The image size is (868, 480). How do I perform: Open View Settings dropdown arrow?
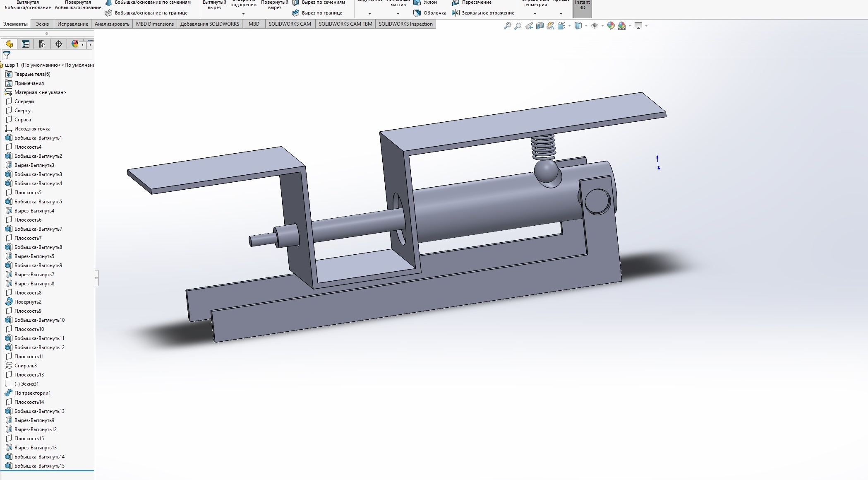[x=646, y=26]
